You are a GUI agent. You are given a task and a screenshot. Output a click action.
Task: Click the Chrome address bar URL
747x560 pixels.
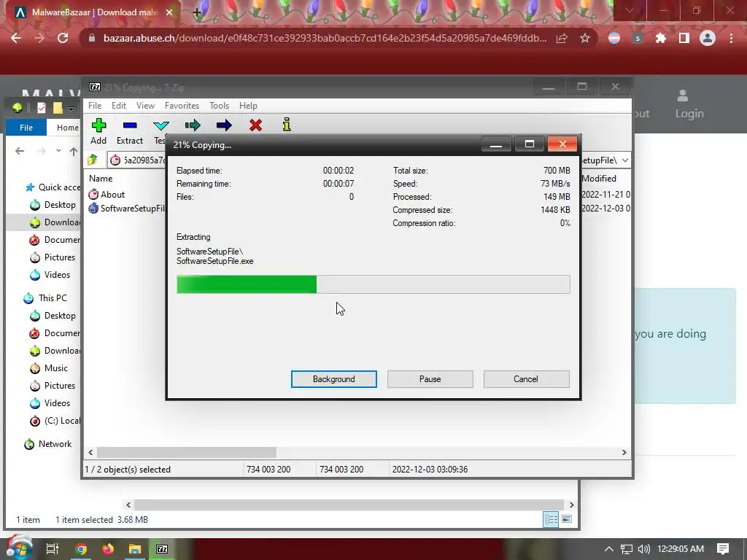[x=325, y=38]
